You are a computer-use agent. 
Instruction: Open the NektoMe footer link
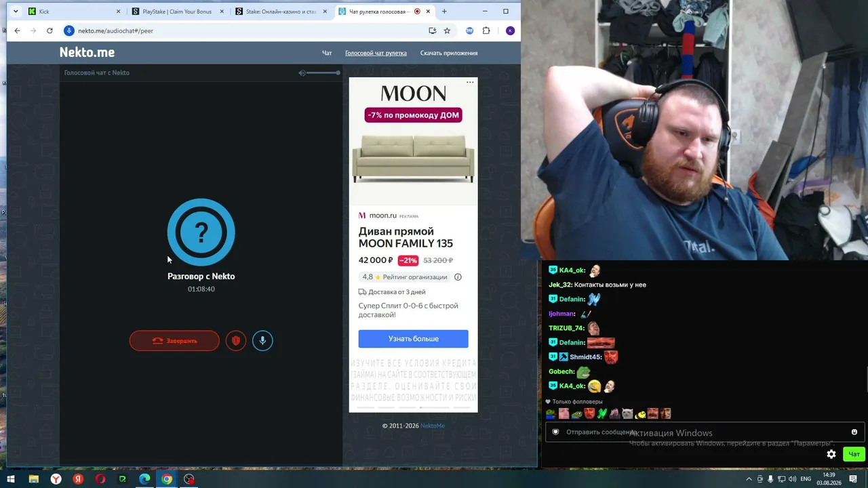pos(433,426)
